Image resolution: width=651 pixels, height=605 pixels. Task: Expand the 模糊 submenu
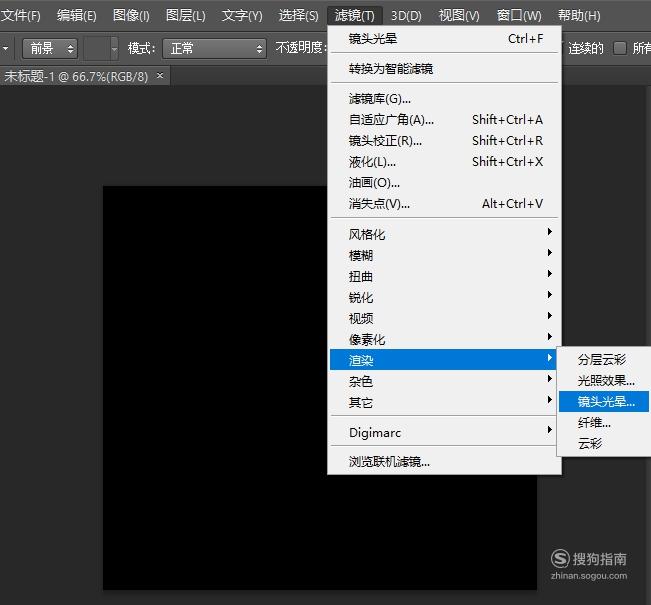coord(444,255)
